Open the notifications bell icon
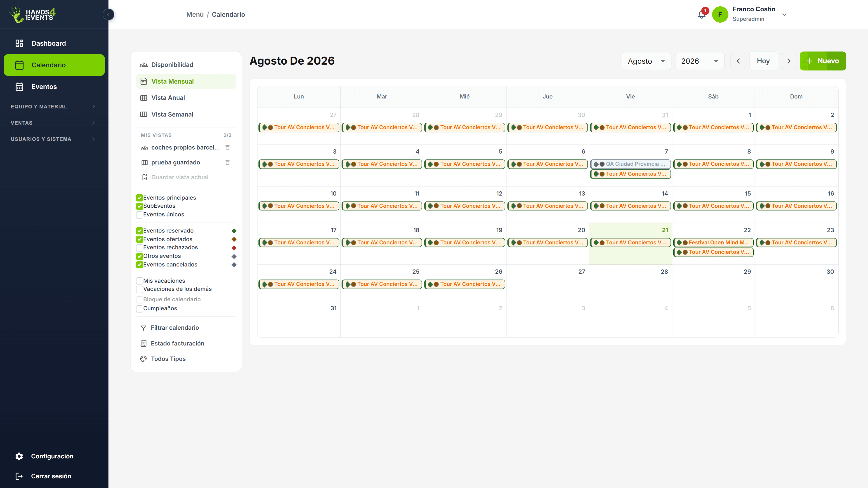 (702, 14)
